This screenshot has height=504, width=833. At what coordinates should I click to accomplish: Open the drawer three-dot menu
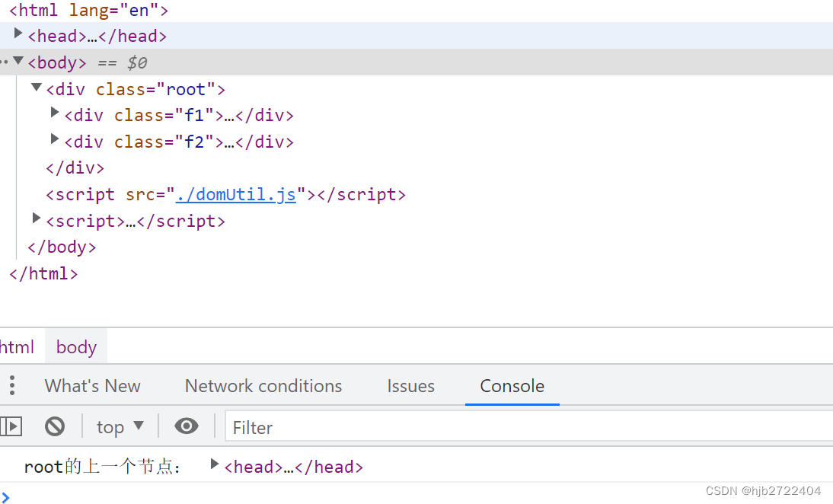point(11,385)
